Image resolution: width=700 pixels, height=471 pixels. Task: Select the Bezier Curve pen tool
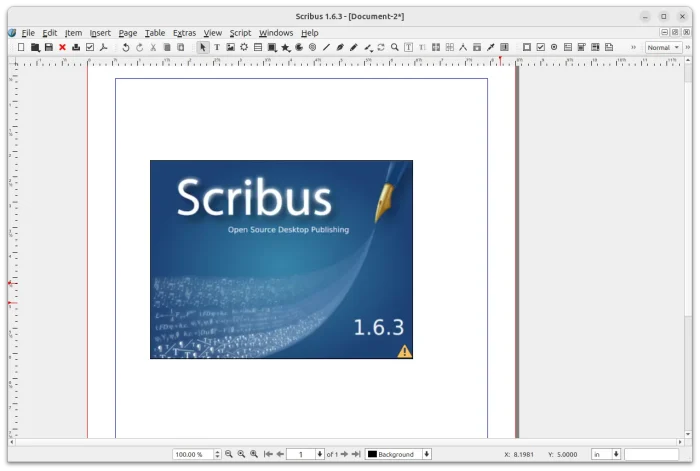[340, 47]
